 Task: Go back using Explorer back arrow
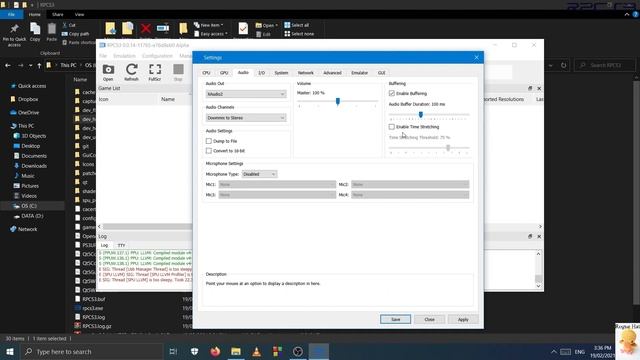pos(8,65)
